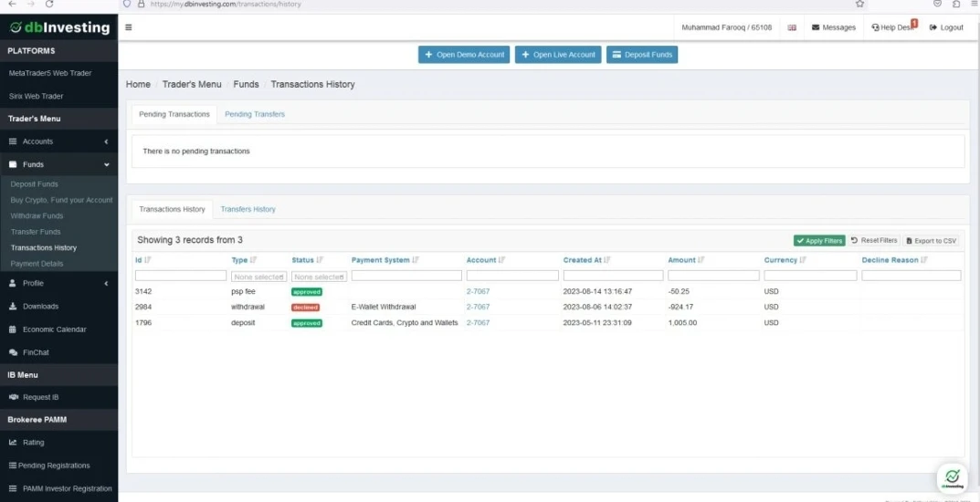Bookmark page with the star icon
This screenshot has width=980, height=502.
859,5
